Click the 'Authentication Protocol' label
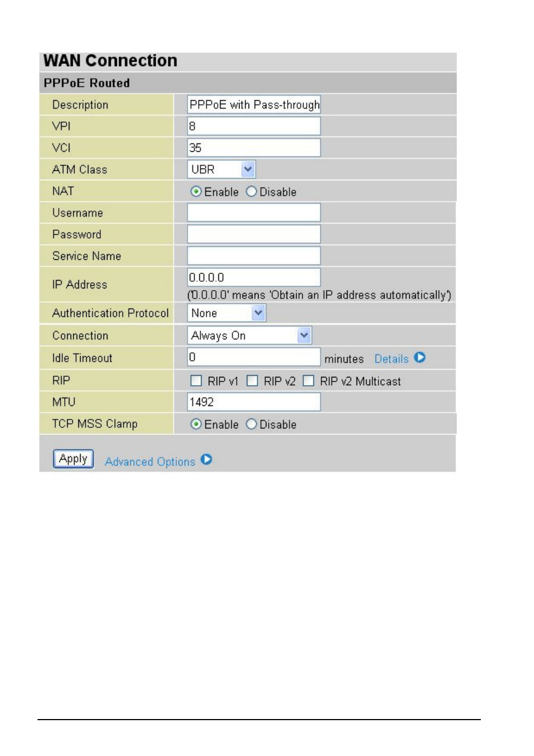Image resolution: width=534 pixels, height=756 pixels. (x=110, y=313)
